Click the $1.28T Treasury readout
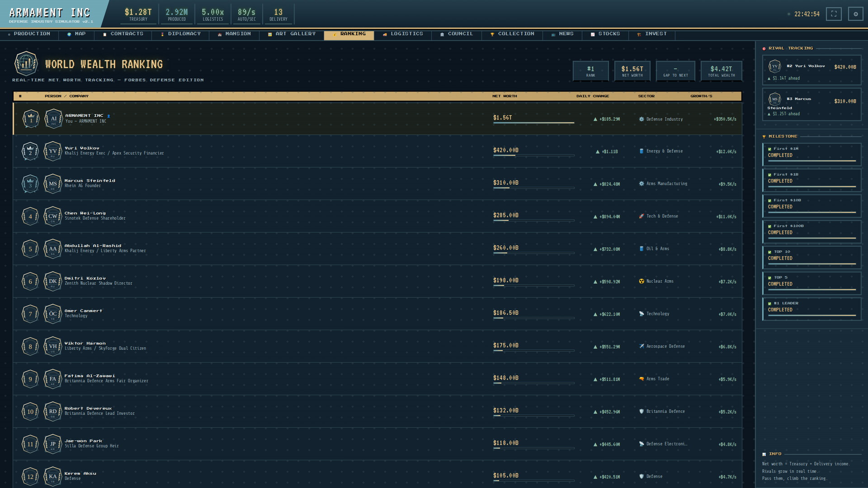The height and width of the screenshot is (488, 868). (x=138, y=14)
